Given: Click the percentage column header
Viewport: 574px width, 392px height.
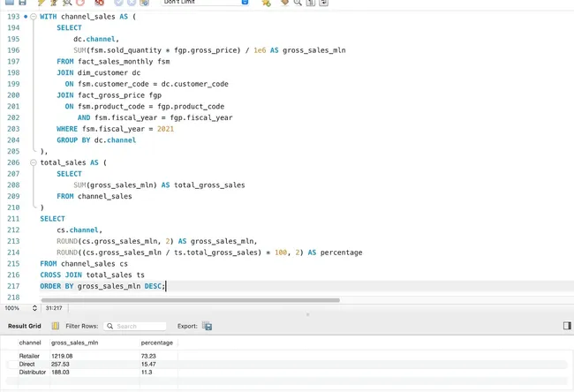Looking at the screenshot, I should tap(157, 342).
